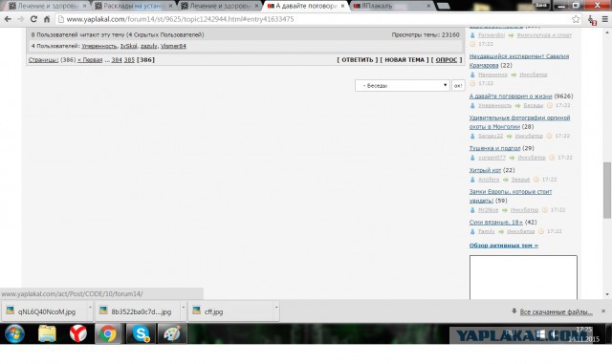Click 'НОВАЯ ТЕМА' to start a topic
Viewport: 612px width, 364px height.
click(x=404, y=59)
